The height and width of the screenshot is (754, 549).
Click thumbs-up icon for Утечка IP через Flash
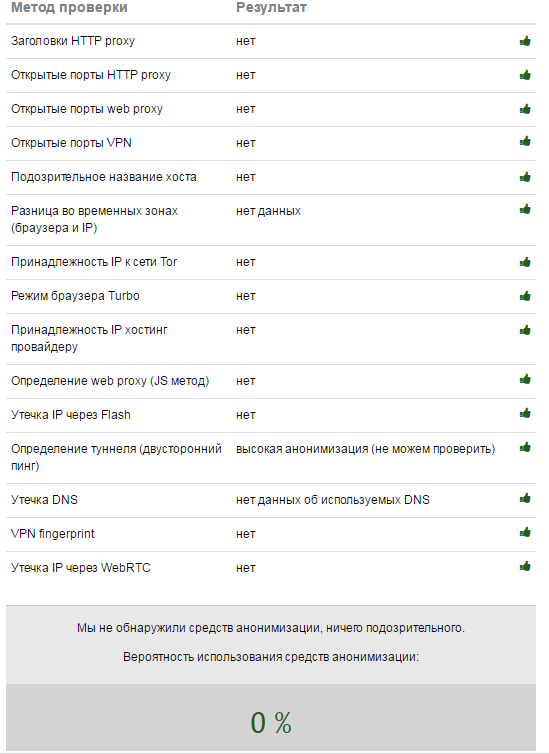point(525,413)
